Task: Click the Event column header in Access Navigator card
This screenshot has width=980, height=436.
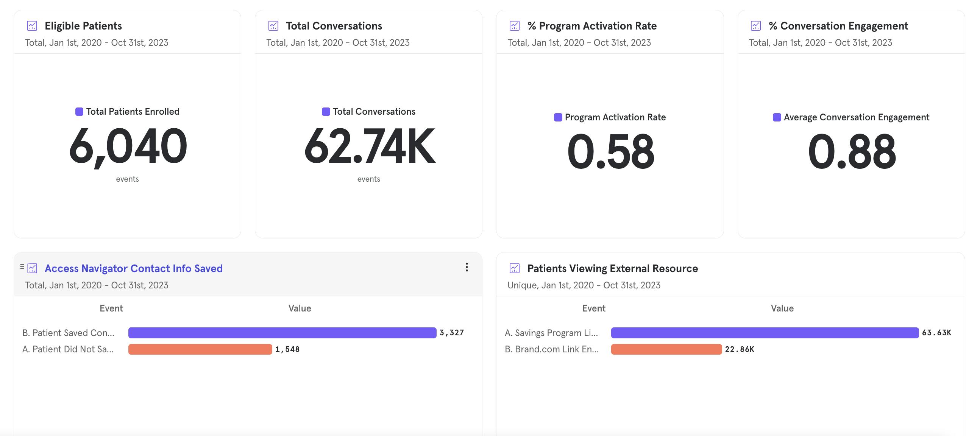Action: coord(111,308)
